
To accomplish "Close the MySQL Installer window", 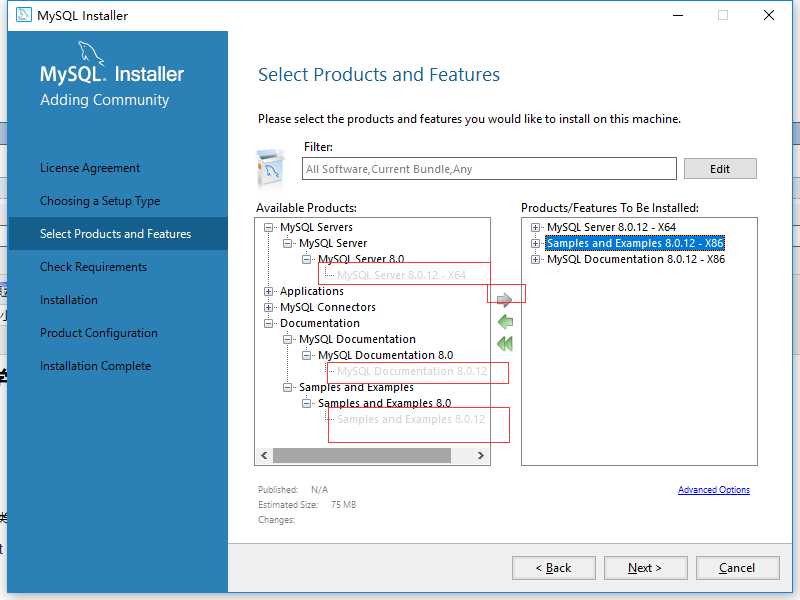I will 769,15.
